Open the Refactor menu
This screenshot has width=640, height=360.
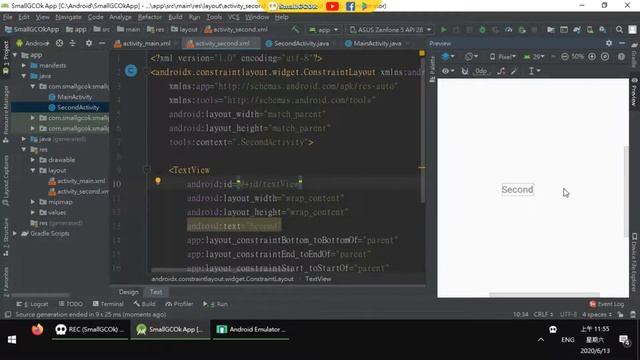tap(149, 17)
